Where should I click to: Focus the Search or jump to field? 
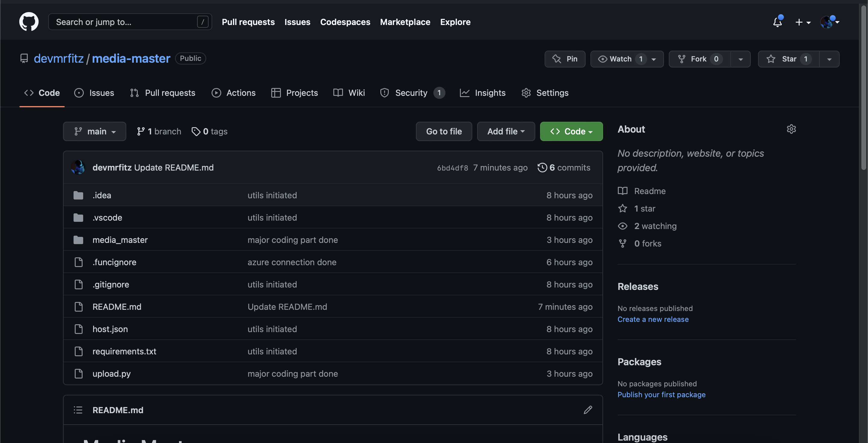pos(125,22)
